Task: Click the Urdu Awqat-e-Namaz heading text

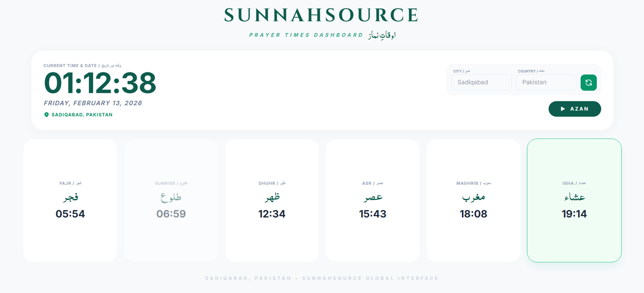Action: (x=382, y=35)
